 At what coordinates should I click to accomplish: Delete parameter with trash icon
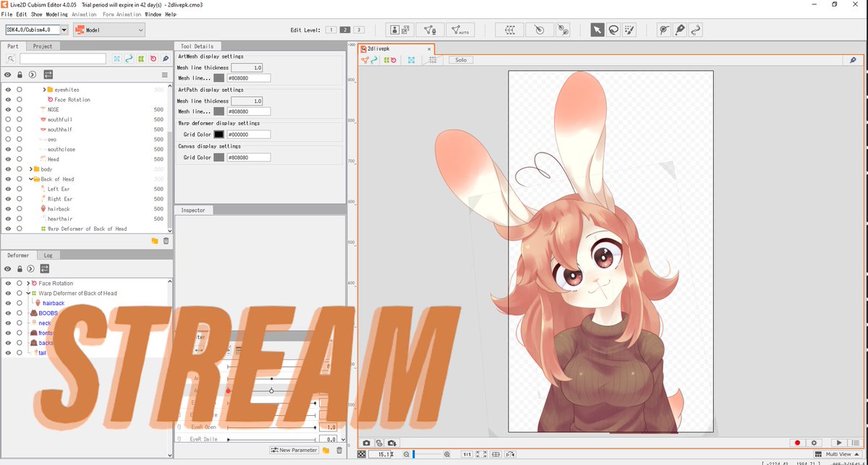pos(339,450)
